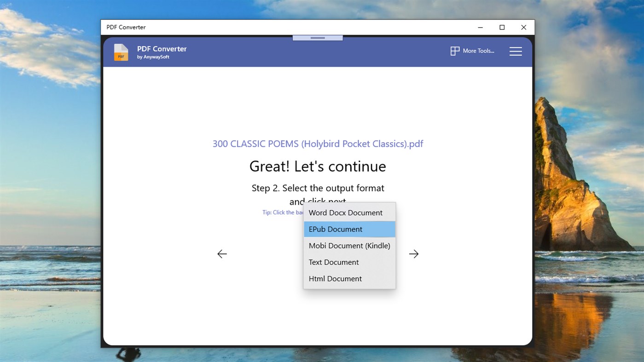Click the left back arrow

[222, 253]
